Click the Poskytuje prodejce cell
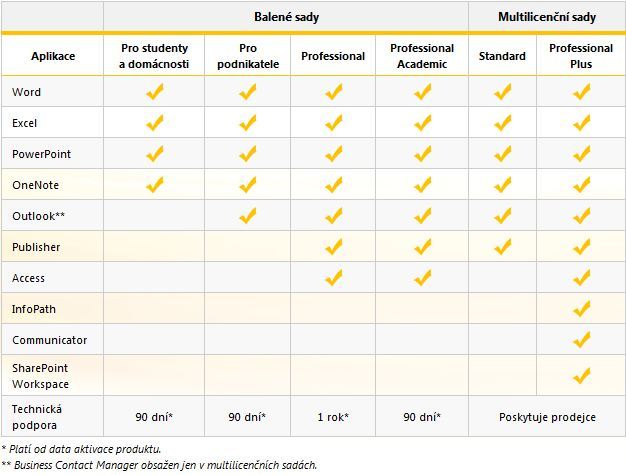The width and height of the screenshot is (626, 475). coord(547,417)
